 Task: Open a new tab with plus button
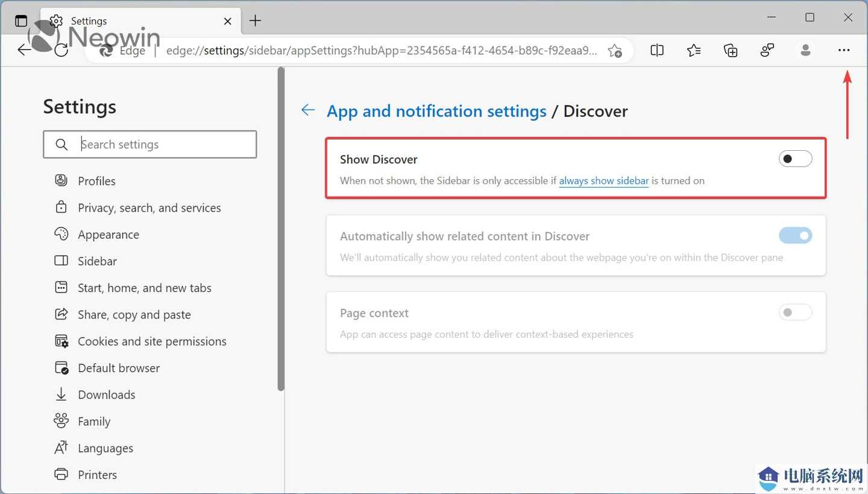click(256, 21)
